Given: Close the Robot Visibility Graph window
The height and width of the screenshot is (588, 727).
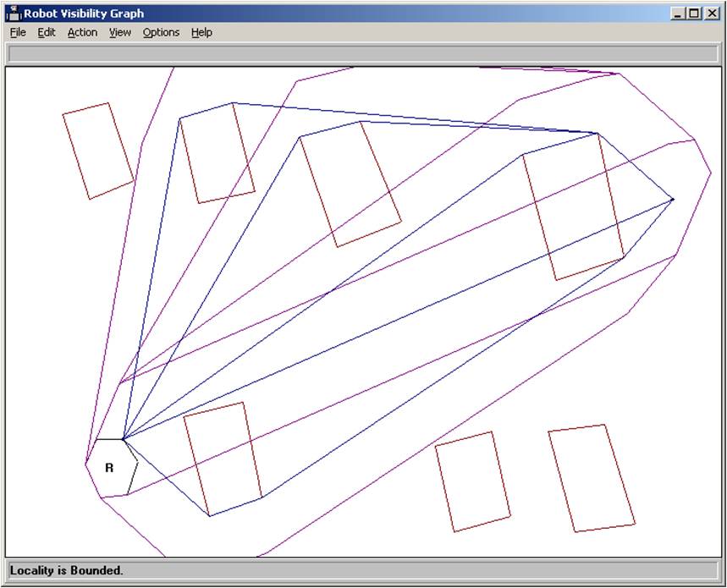Looking at the screenshot, I should (x=712, y=14).
